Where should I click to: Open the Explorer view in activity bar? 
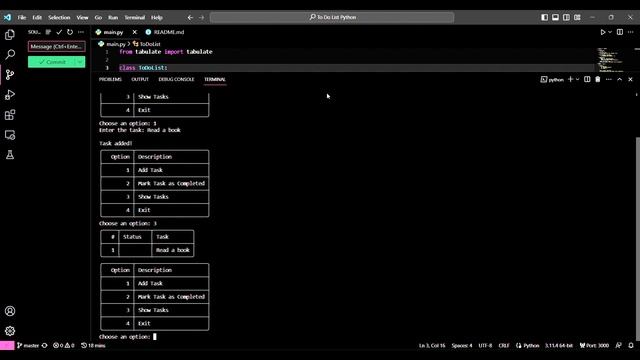coord(10,35)
